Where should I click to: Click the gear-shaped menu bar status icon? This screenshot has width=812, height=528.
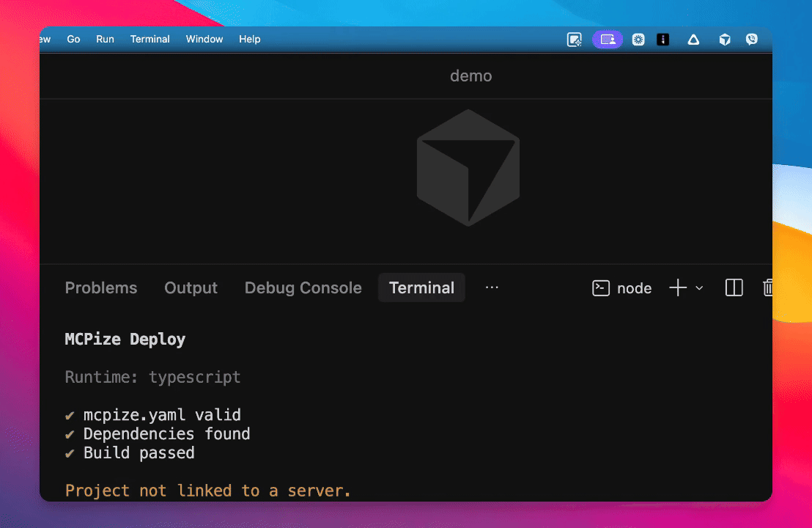pyautogui.click(x=638, y=40)
